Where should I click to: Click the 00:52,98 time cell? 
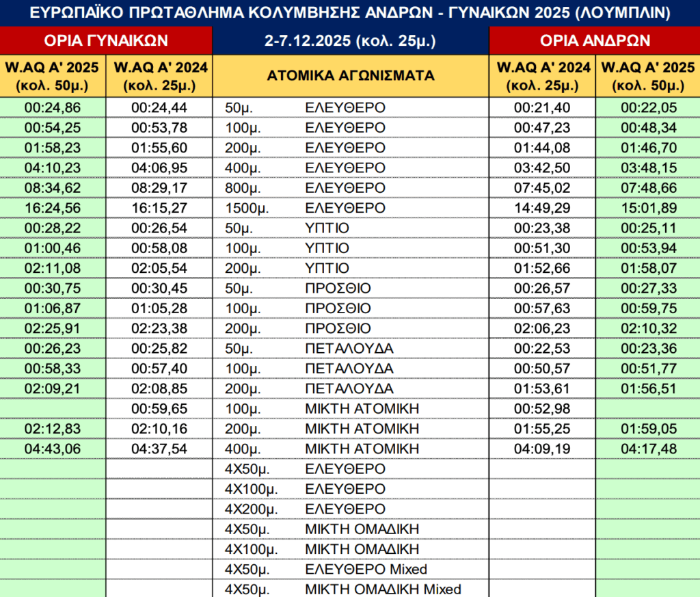[542, 409]
